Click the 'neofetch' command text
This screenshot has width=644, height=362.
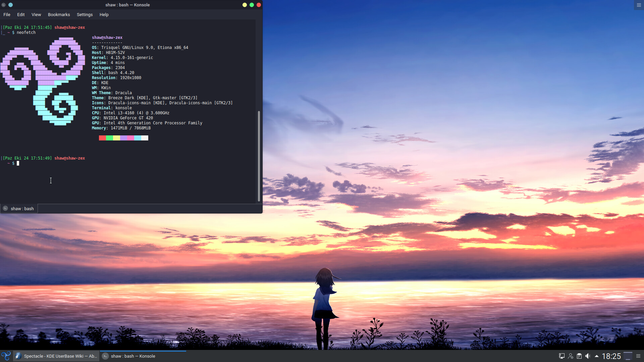click(x=26, y=33)
